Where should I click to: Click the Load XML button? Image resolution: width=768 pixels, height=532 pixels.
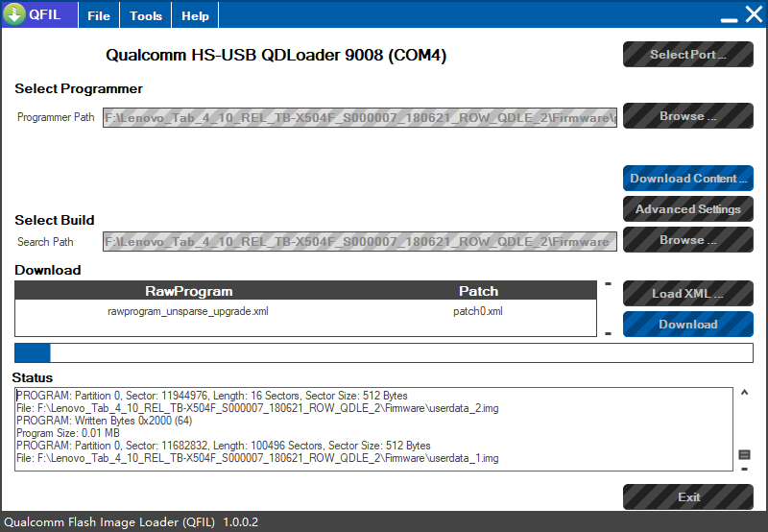(x=687, y=294)
